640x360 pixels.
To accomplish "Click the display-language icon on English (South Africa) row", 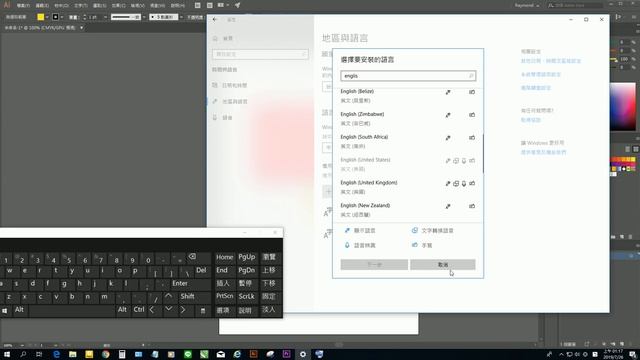I will (448, 138).
